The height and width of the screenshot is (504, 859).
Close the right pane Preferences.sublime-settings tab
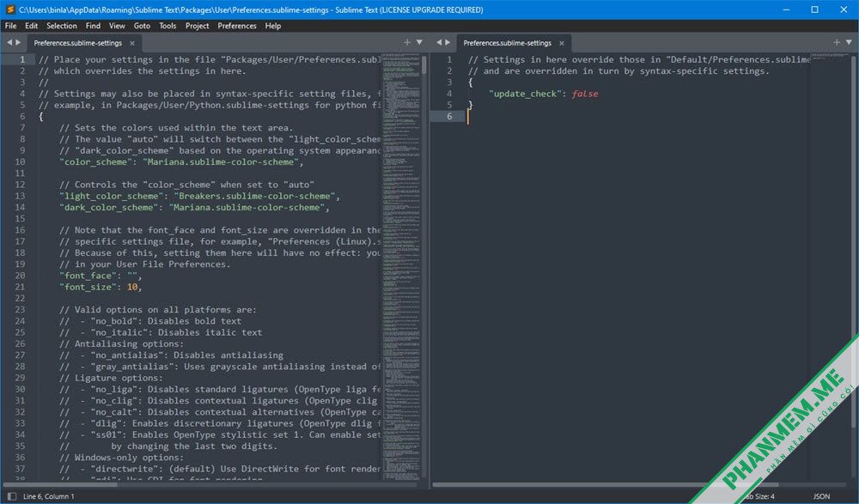pos(562,43)
